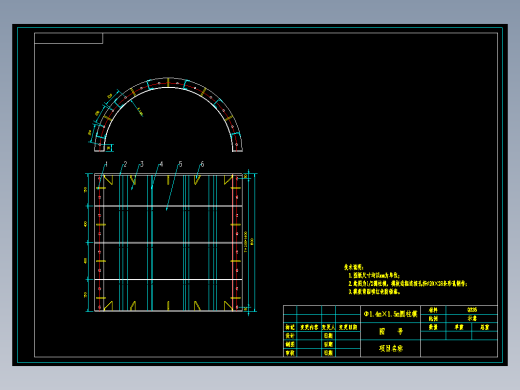Click the radius dimension leader inside the arc
This screenshot has width=520, height=390.
pyautogui.click(x=136, y=107)
